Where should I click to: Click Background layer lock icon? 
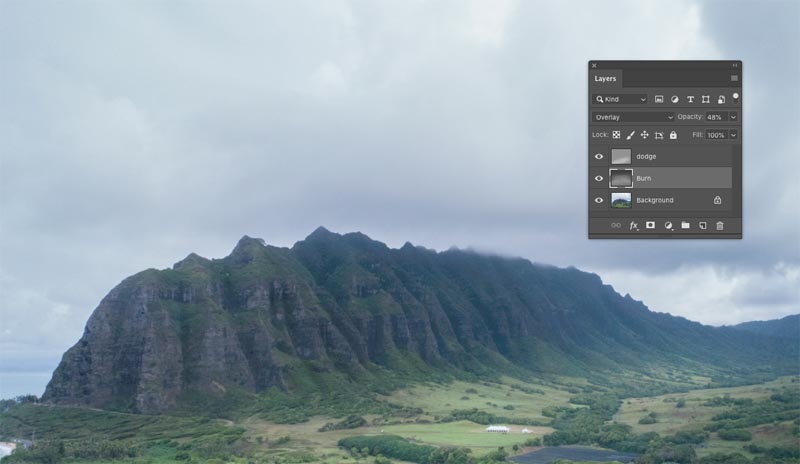[x=717, y=200]
